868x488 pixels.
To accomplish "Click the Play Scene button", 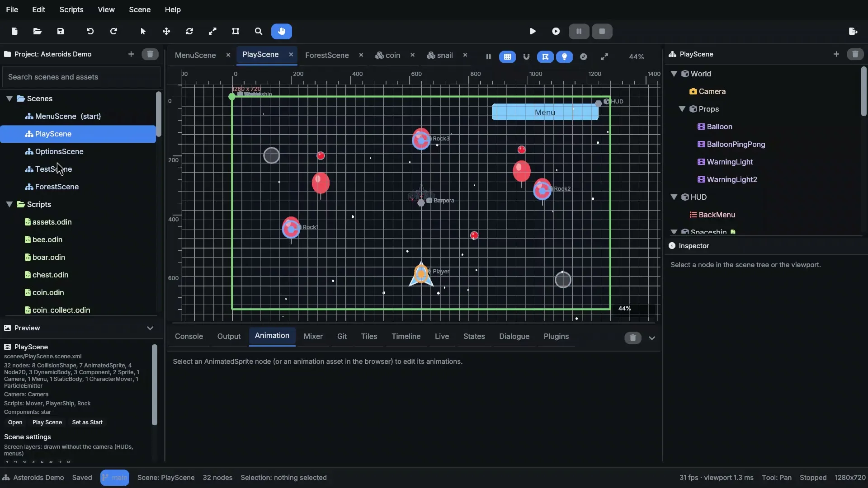I will click(x=47, y=422).
